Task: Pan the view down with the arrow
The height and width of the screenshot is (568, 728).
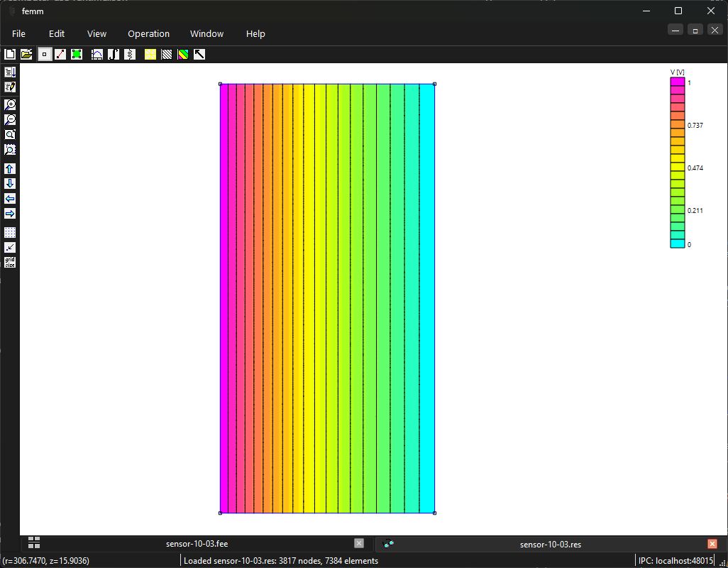Action: pyautogui.click(x=10, y=183)
